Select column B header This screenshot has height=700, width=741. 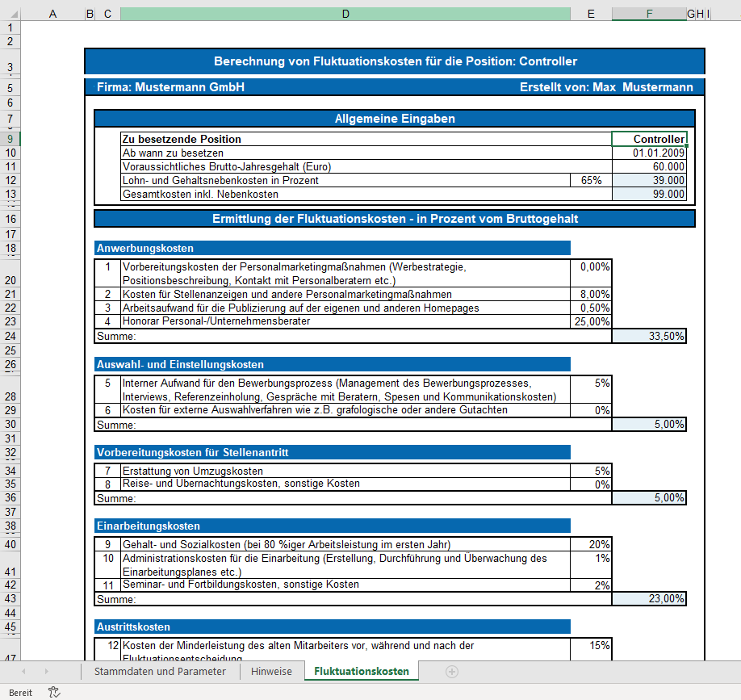[90, 15]
